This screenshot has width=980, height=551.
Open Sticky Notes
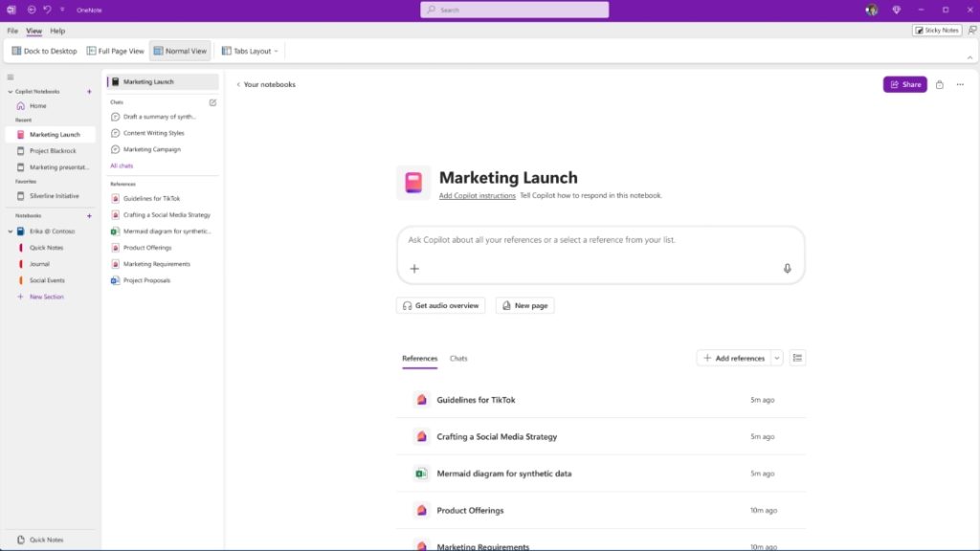(x=936, y=30)
